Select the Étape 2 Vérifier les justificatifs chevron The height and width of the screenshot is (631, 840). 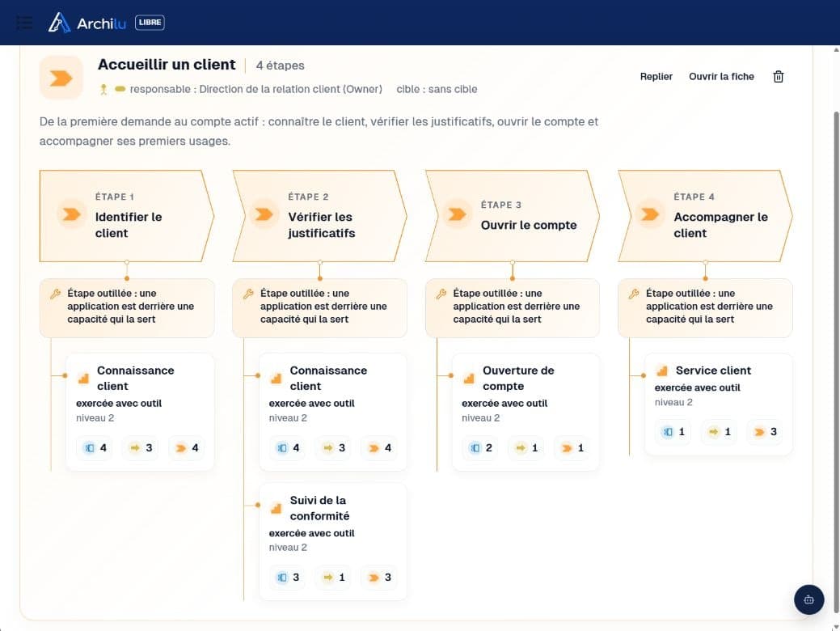click(320, 216)
